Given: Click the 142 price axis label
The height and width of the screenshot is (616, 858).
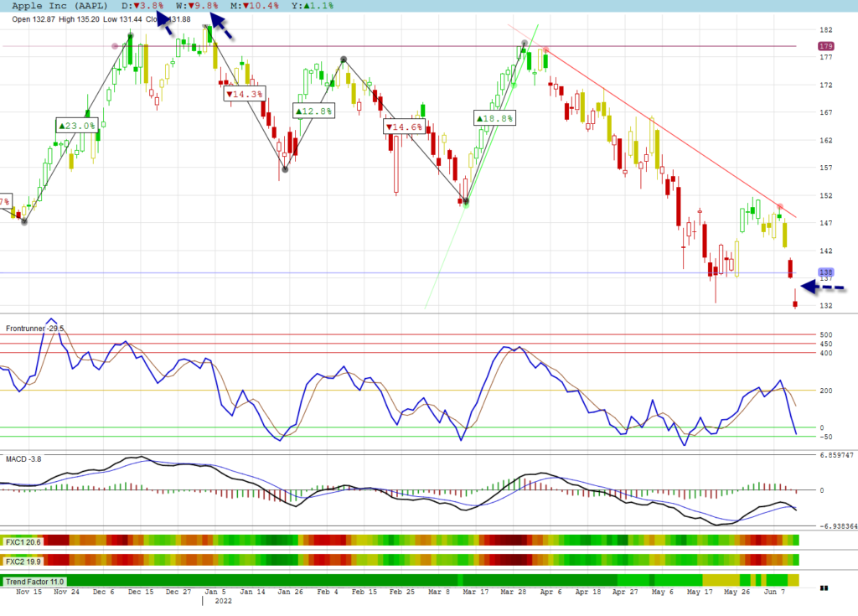Looking at the screenshot, I should pos(825,251).
